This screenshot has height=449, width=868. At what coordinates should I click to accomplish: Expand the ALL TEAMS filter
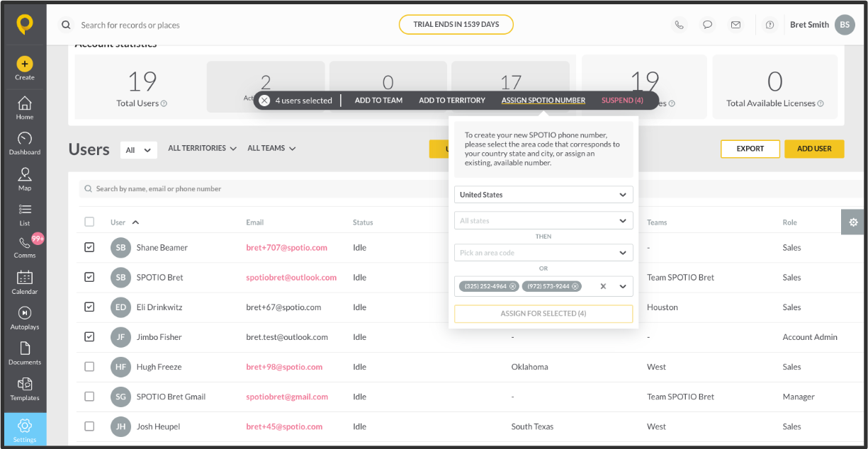pos(271,148)
